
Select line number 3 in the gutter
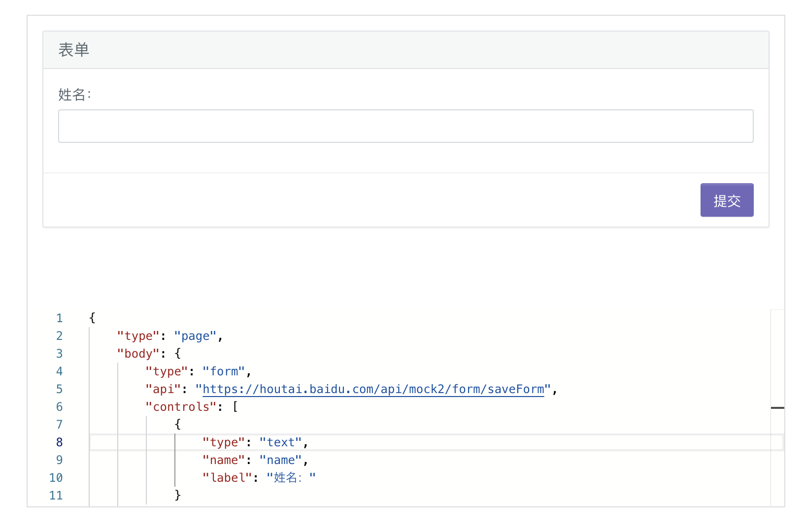pyautogui.click(x=59, y=354)
